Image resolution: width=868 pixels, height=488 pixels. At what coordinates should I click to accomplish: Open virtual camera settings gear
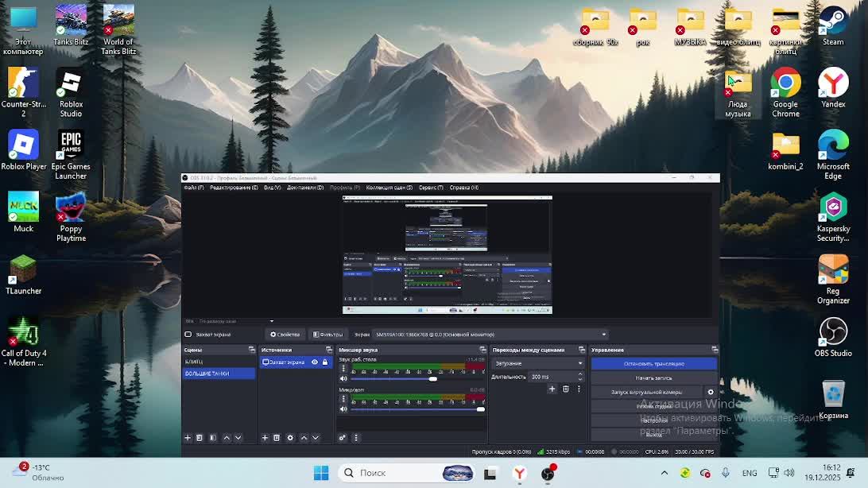tap(711, 392)
